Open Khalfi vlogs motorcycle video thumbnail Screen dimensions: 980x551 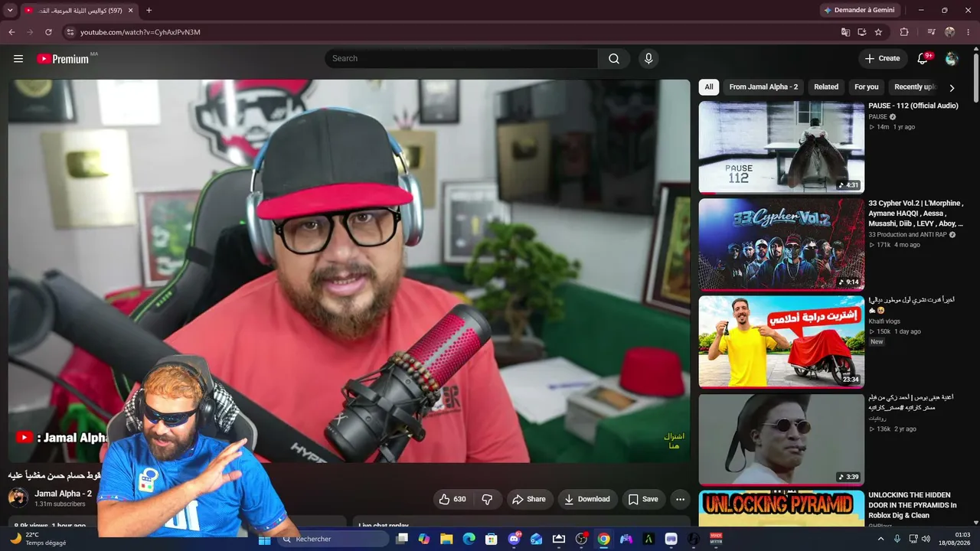(x=782, y=342)
